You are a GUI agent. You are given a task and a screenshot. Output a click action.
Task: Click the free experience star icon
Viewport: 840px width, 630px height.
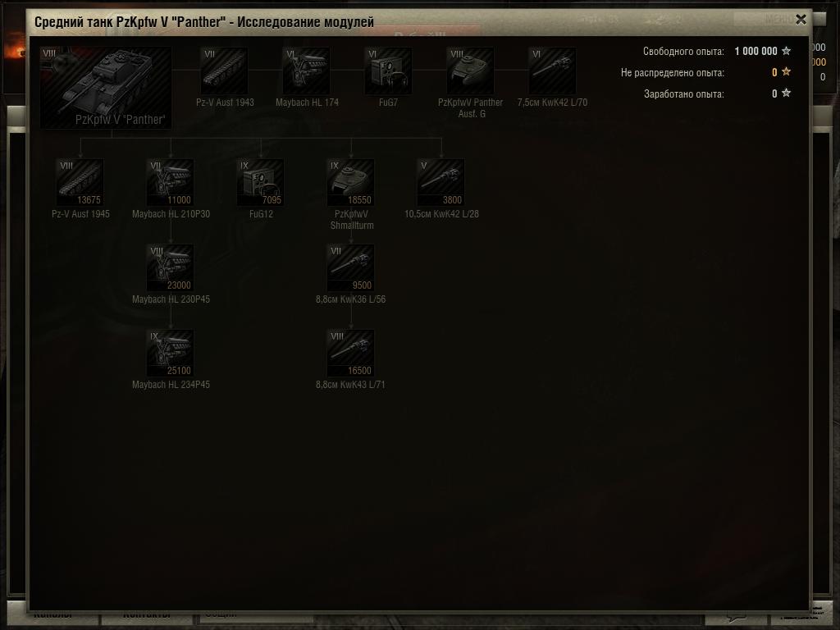[x=786, y=51]
